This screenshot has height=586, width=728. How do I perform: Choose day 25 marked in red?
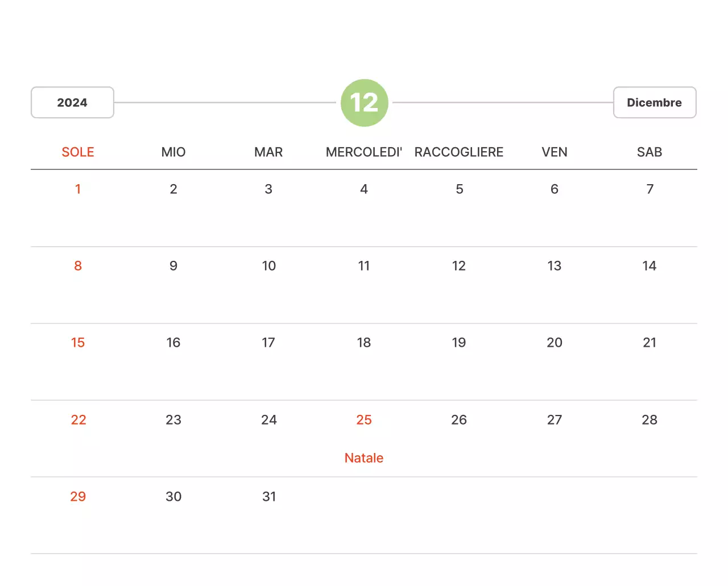(364, 419)
